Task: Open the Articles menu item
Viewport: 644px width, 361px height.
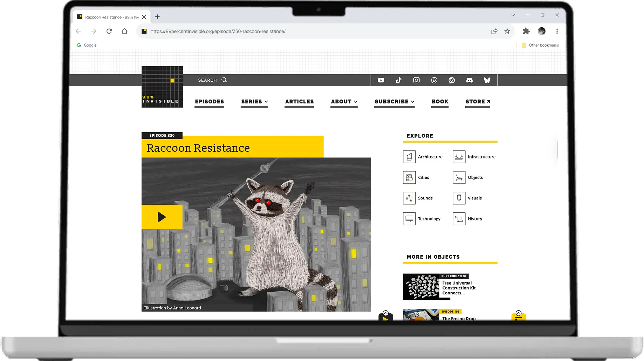Action: point(299,102)
